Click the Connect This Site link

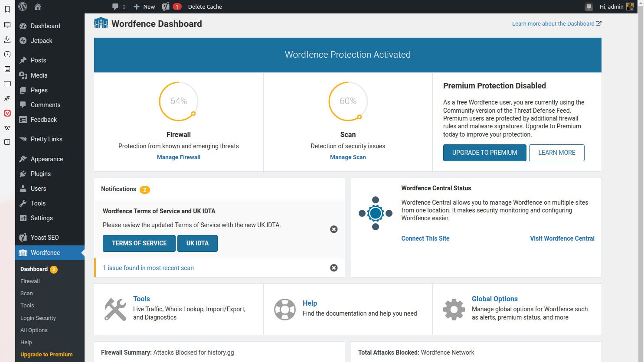click(x=425, y=238)
